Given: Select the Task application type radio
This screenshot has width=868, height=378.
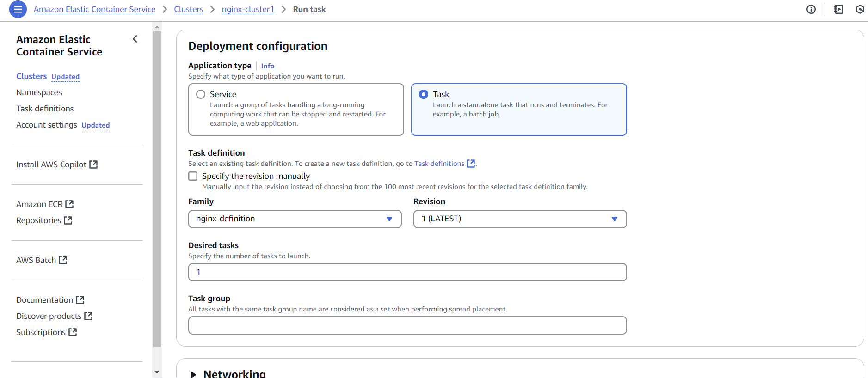Looking at the screenshot, I should pyautogui.click(x=424, y=94).
